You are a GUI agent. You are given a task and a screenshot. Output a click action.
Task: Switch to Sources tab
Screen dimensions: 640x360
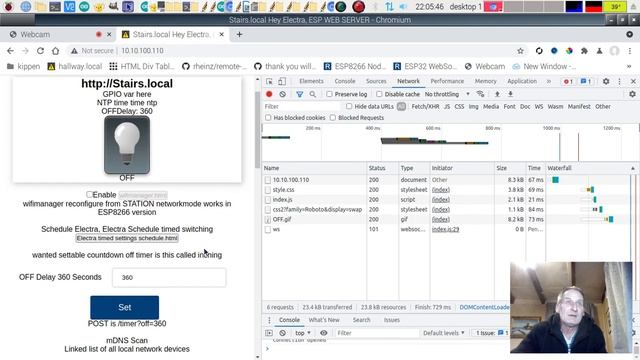pos(376,81)
